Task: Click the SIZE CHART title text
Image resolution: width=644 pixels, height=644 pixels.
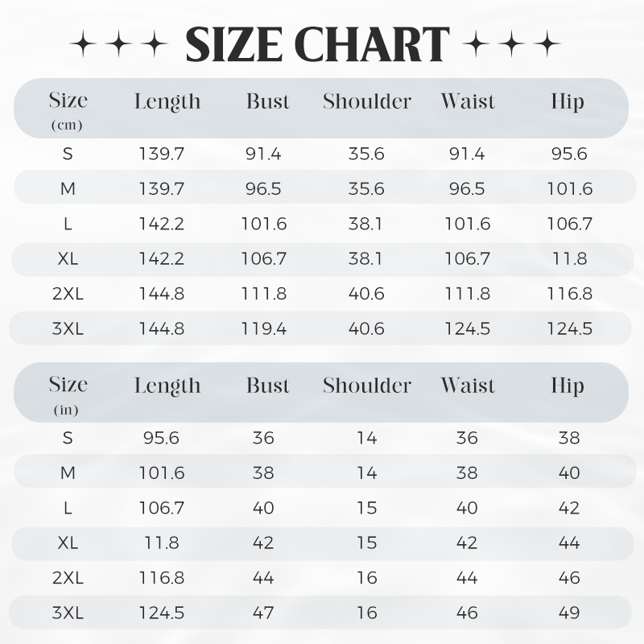Action: [317, 44]
